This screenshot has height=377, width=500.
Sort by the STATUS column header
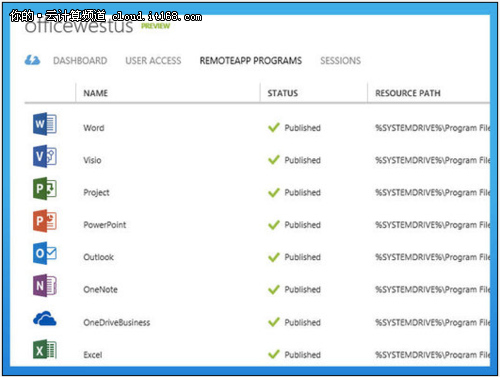tap(283, 93)
